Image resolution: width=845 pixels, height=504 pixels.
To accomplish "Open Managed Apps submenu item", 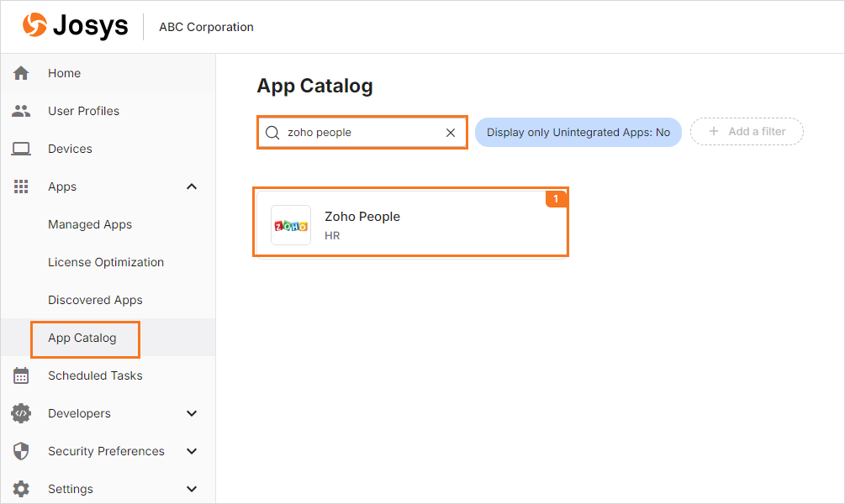I will click(90, 224).
